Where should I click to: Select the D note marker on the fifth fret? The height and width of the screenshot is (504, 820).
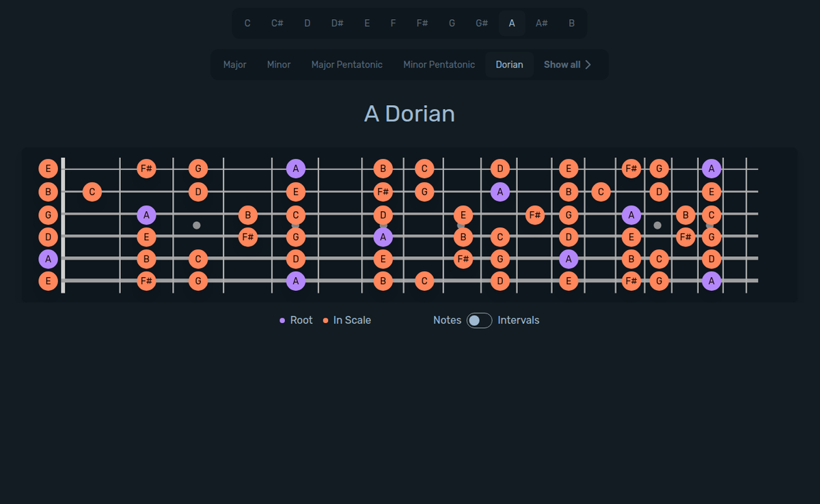click(x=295, y=259)
